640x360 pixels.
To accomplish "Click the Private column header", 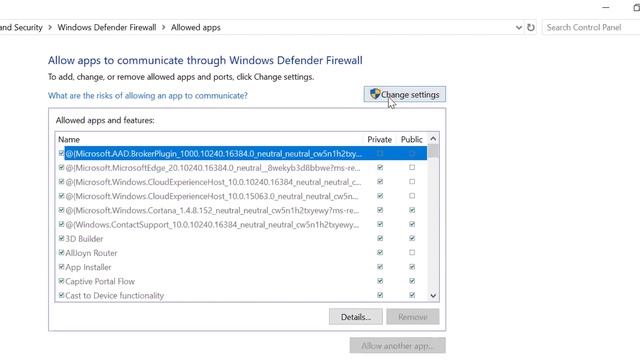I will click(379, 139).
